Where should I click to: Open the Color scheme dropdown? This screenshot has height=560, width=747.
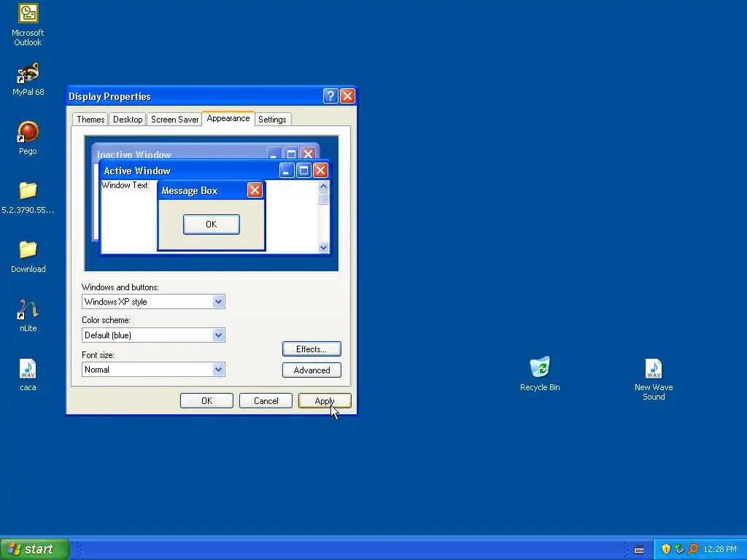[x=218, y=335]
